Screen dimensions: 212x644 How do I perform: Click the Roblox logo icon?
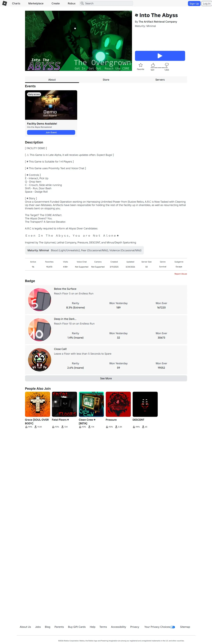click(5, 3)
